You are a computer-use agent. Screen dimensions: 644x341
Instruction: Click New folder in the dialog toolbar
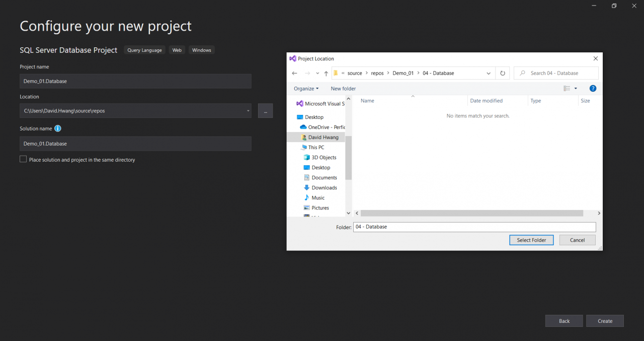(343, 89)
